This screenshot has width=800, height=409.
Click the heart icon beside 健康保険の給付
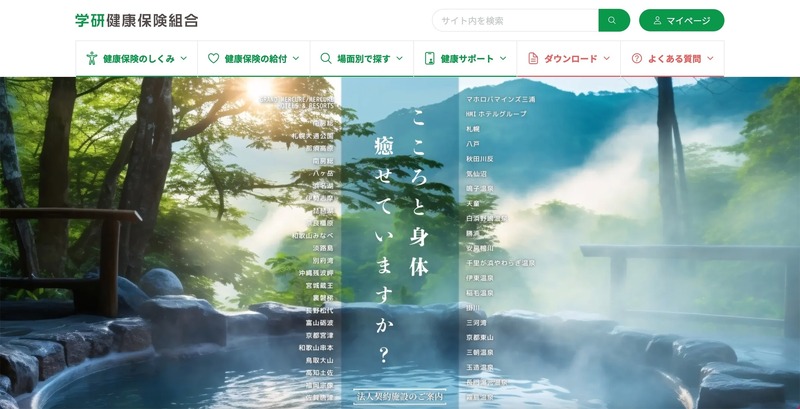pyautogui.click(x=213, y=58)
